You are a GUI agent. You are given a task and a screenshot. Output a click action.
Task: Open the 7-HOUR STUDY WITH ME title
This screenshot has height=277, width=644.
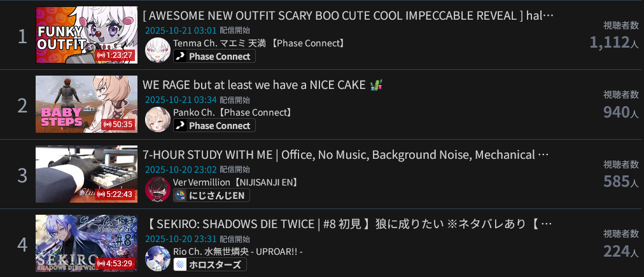click(346, 154)
